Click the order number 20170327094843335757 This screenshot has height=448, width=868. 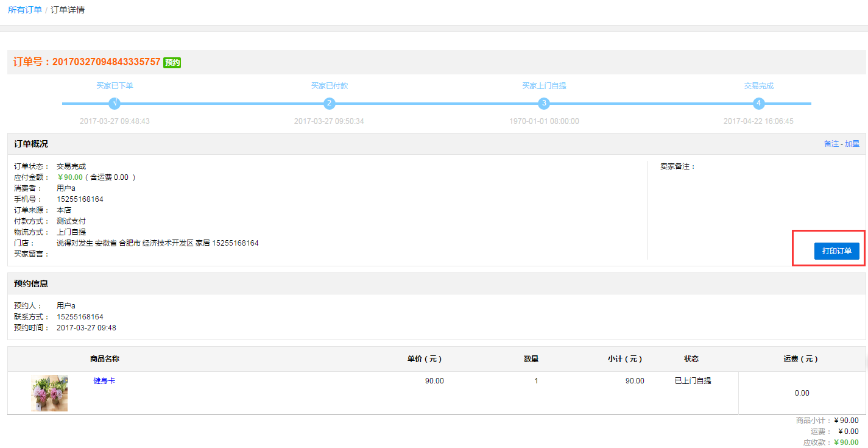coord(106,62)
